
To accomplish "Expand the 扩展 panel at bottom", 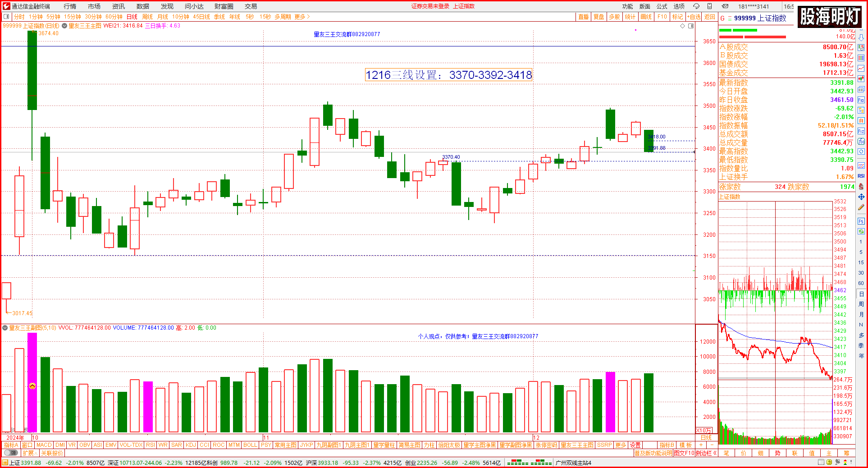I will pyautogui.click(x=29, y=453).
